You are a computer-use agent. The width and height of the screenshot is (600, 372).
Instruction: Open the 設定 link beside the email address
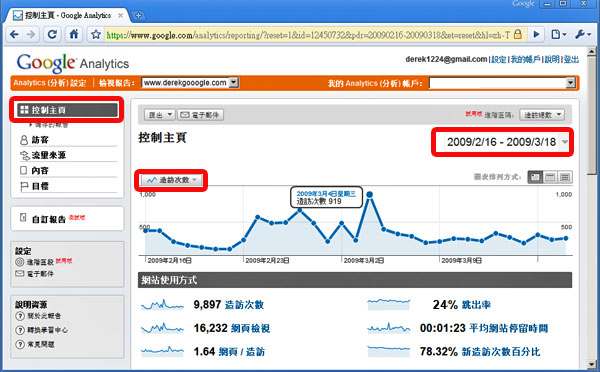click(499, 59)
